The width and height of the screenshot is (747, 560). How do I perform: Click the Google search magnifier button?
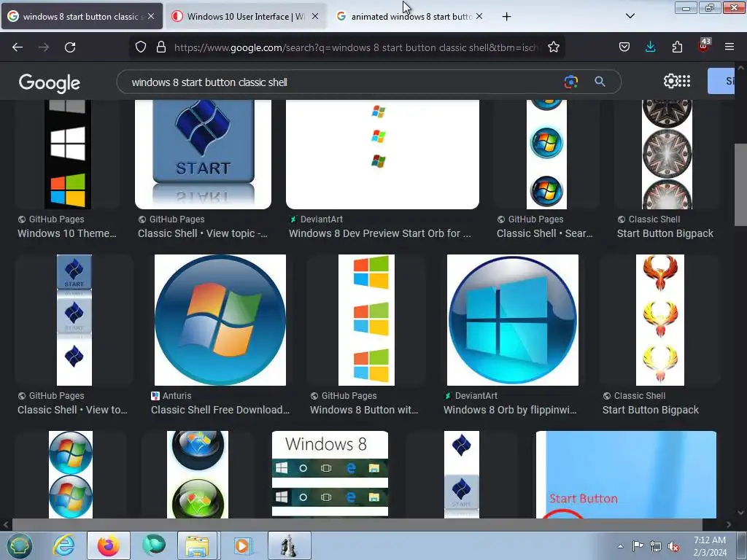600,82
